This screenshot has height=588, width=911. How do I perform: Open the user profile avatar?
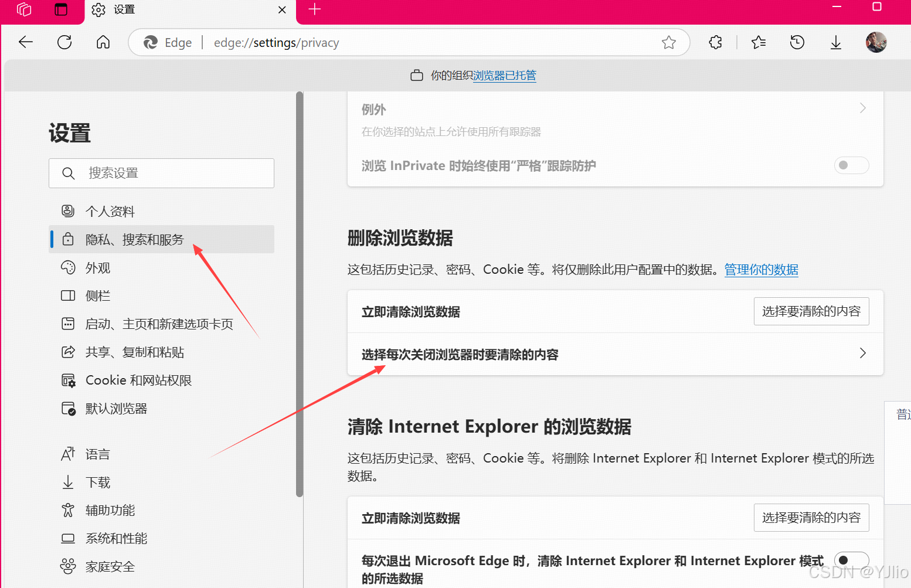876,42
